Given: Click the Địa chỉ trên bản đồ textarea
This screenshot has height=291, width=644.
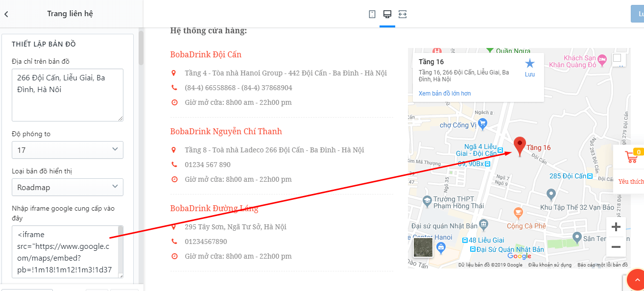Looking at the screenshot, I should [68, 95].
